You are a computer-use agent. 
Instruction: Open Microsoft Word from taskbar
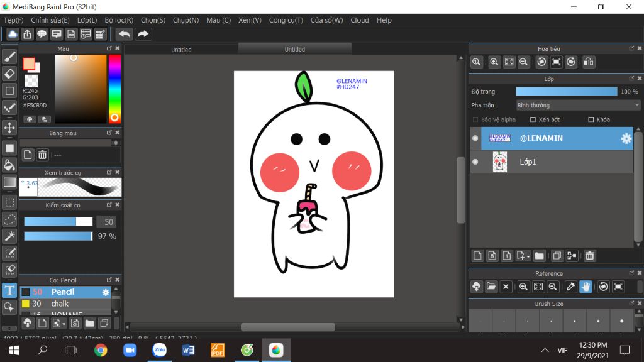[188, 350]
